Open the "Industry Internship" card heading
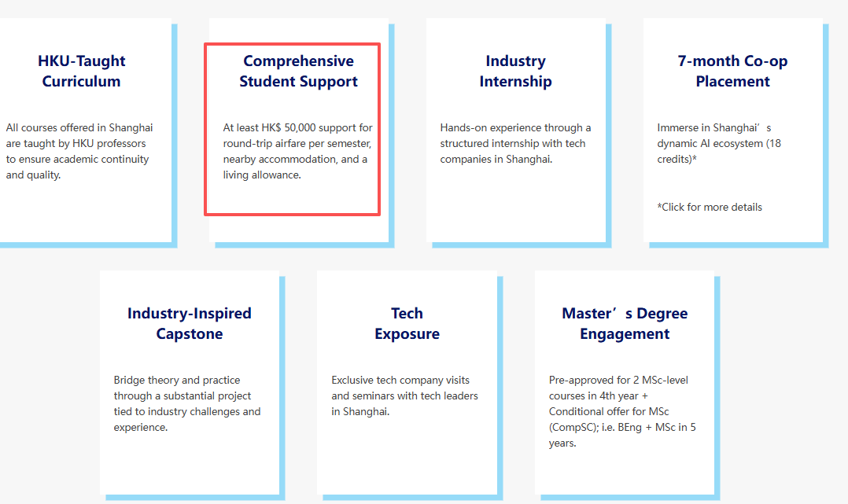This screenshot has width=848, height=504. click(x=515, y=71)
